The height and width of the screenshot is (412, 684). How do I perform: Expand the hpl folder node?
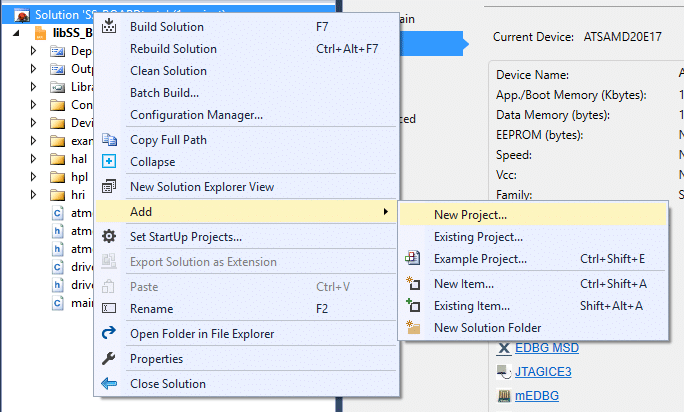(x=33, y=177)
